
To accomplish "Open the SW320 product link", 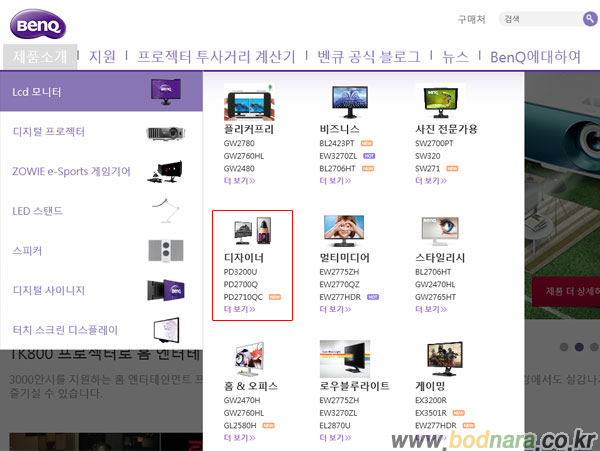I will point(428,156).
